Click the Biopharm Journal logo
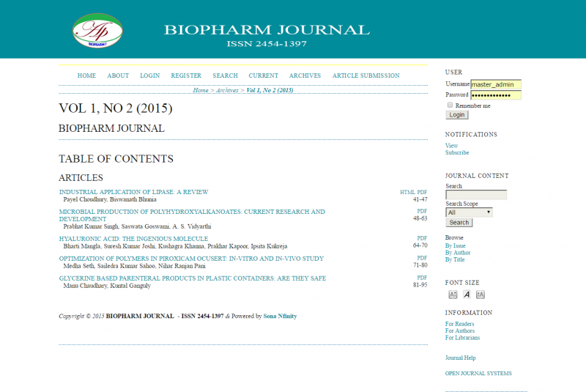This screenshot has width=586, height=392. pos(97,30)
